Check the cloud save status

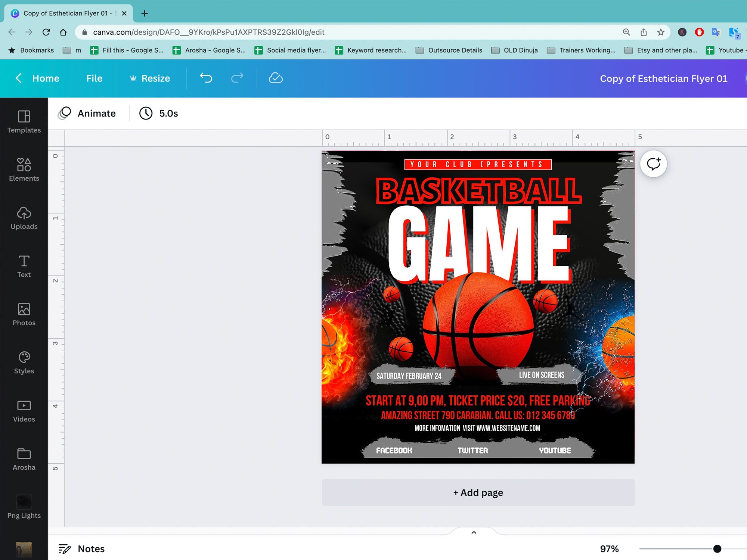tap(275, 78)
